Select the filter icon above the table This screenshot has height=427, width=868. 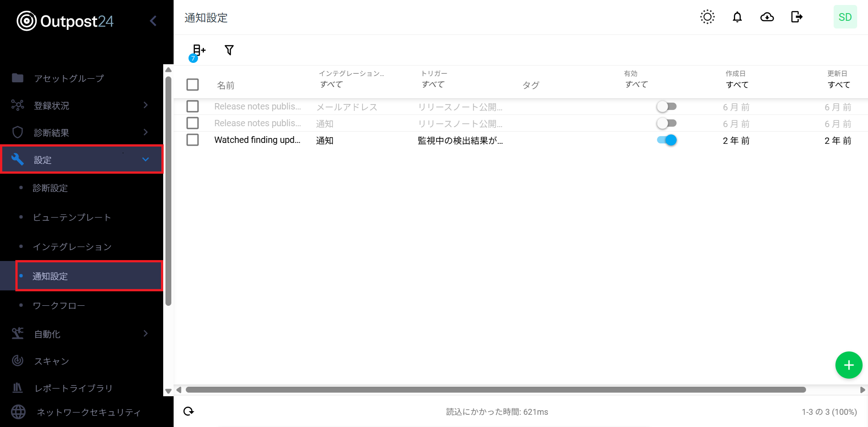(x=229, y=50)
